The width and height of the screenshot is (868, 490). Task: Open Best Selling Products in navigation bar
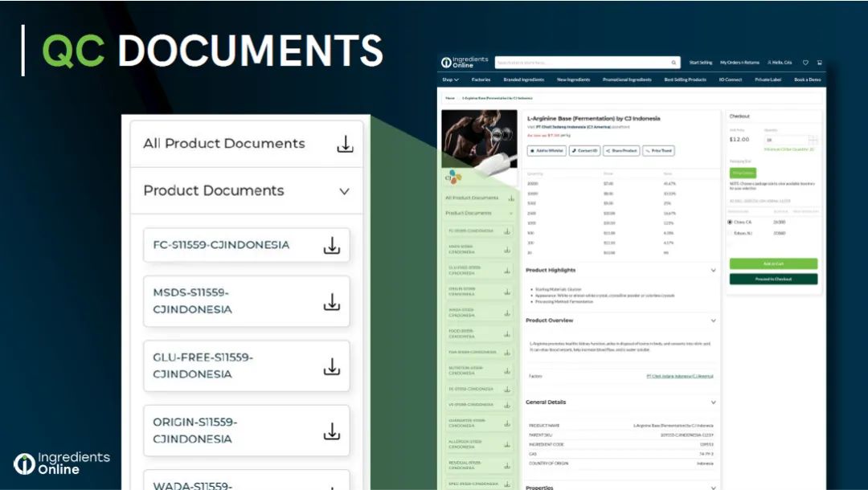pos(686,80)
